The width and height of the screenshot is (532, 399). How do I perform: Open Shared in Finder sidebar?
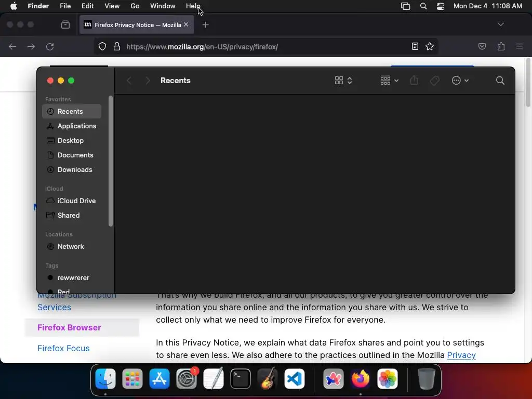[72, 216]
